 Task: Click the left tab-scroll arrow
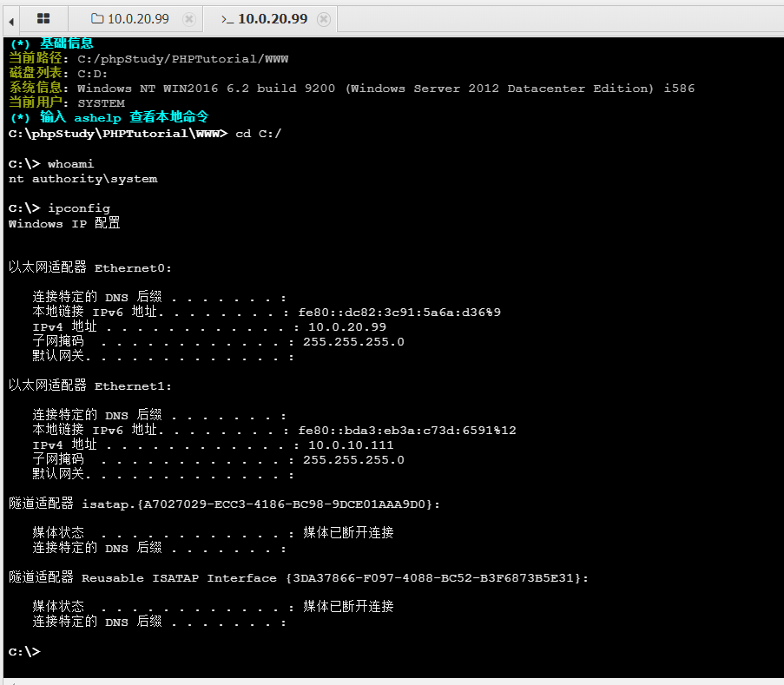pos(11,22)
